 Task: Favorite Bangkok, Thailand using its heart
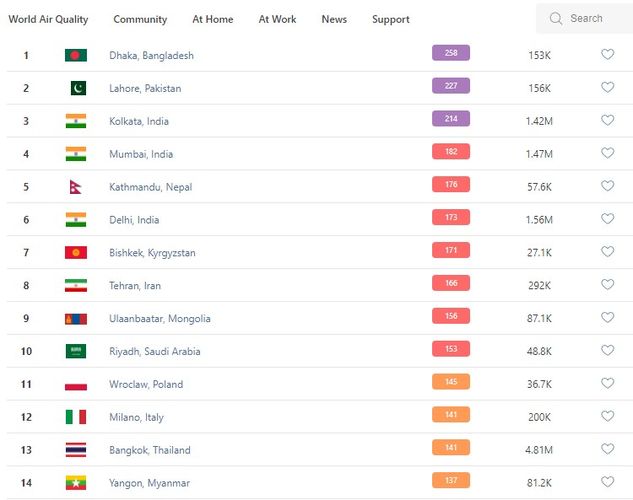pyautogui.click(x=607, y=449)
